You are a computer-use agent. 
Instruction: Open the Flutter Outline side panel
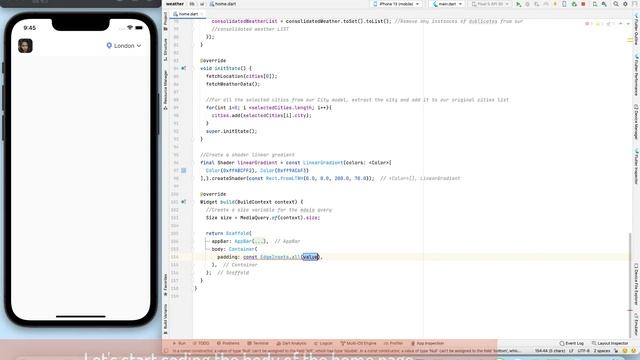(x=636, y=30)
